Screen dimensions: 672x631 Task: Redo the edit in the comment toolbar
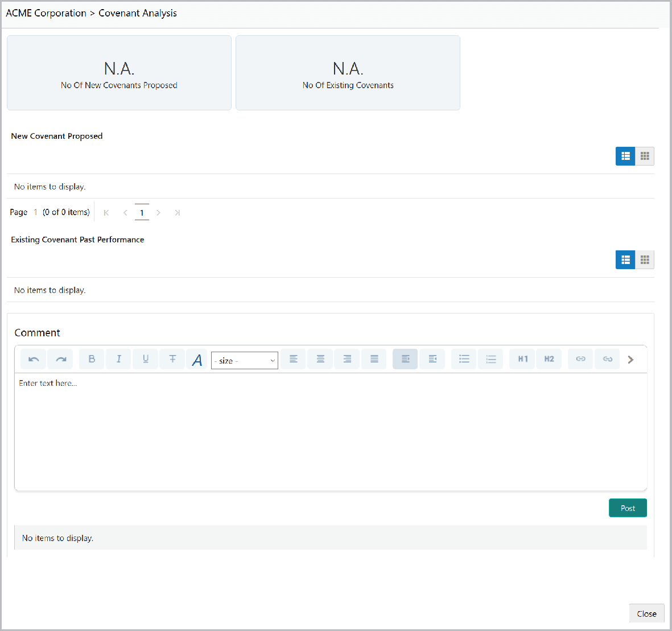pyautogui.click(x=60, y=359)
